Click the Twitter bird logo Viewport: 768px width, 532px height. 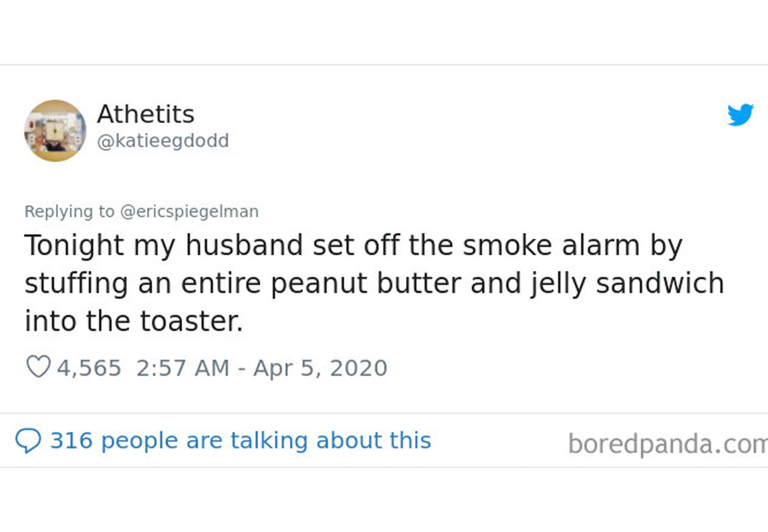741,115
